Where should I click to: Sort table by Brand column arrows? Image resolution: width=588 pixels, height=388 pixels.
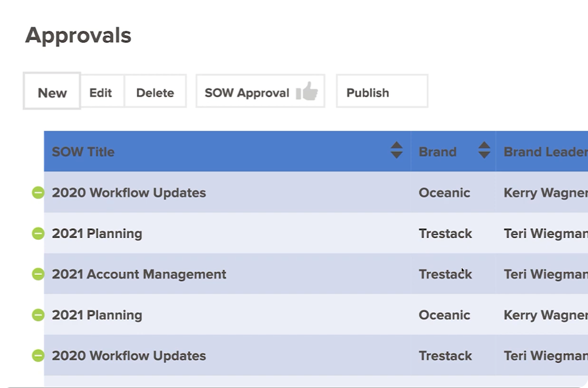pos(484,150)
